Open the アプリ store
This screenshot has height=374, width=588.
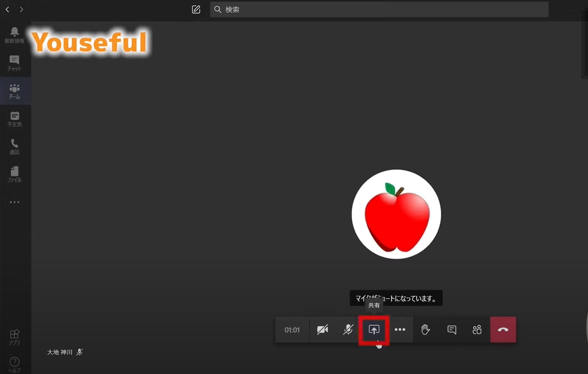click(x=15, y=337)
